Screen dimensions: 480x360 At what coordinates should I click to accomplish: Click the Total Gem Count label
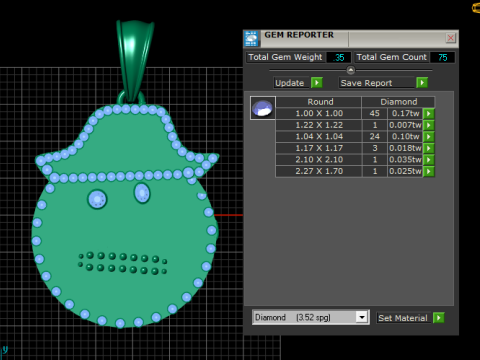(392, 57)
